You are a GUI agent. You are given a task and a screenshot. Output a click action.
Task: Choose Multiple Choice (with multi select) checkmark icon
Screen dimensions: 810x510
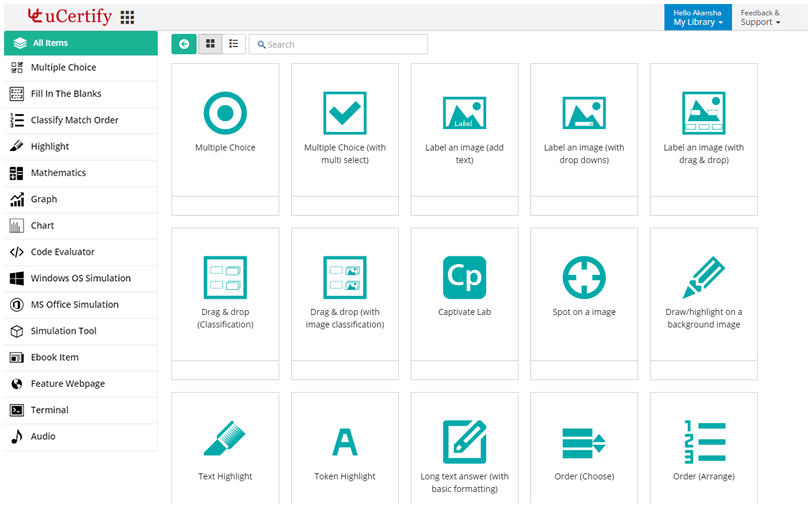pyautogui.click(x=345, y=113)
